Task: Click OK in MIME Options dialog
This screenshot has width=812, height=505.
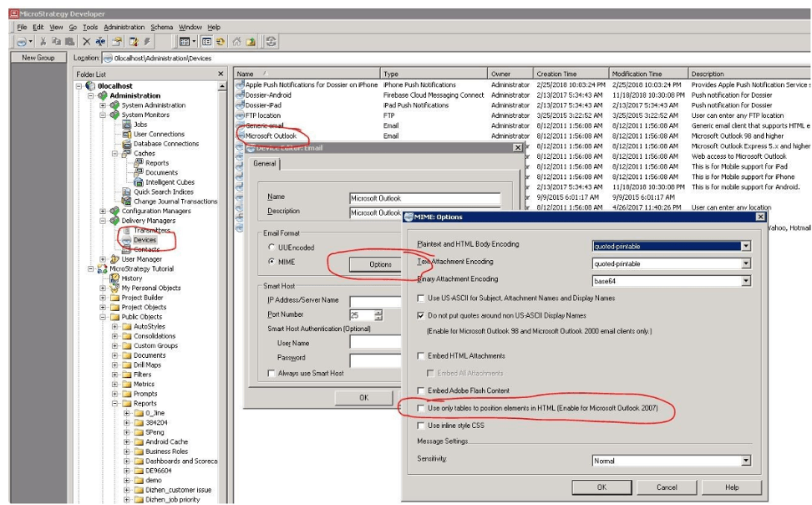Action: pos(601,487)
